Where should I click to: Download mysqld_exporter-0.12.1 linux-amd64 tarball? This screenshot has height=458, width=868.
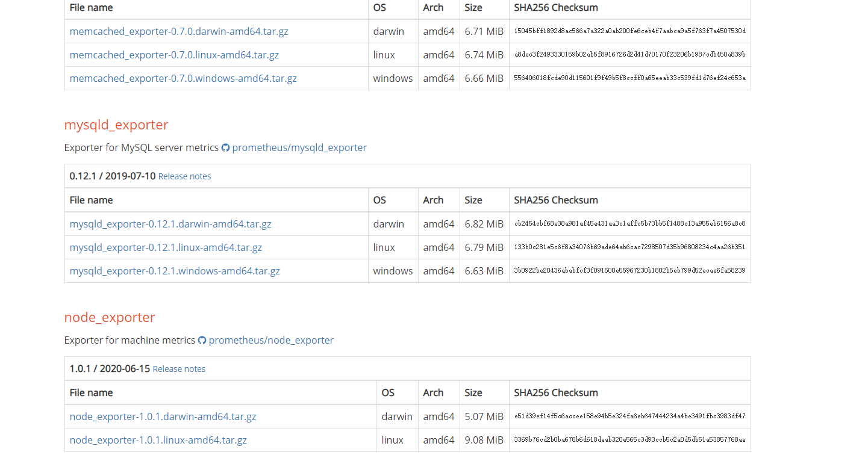tap(166, 247)
